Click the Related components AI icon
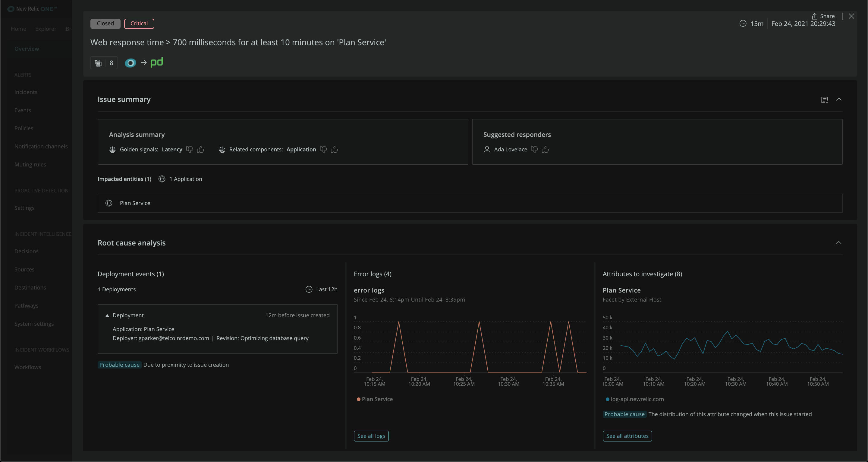The image size is (868, 462). [222, 150]
